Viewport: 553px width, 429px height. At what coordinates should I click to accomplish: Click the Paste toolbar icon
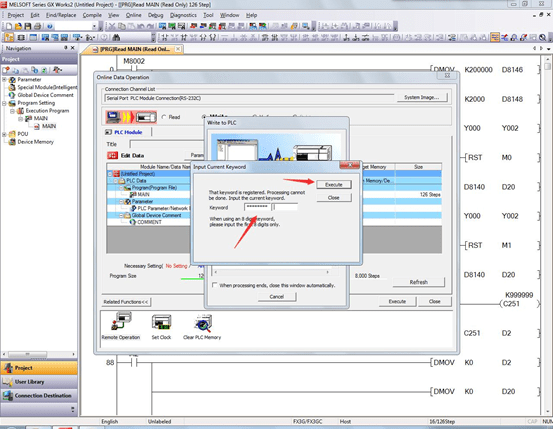(131, 26)
